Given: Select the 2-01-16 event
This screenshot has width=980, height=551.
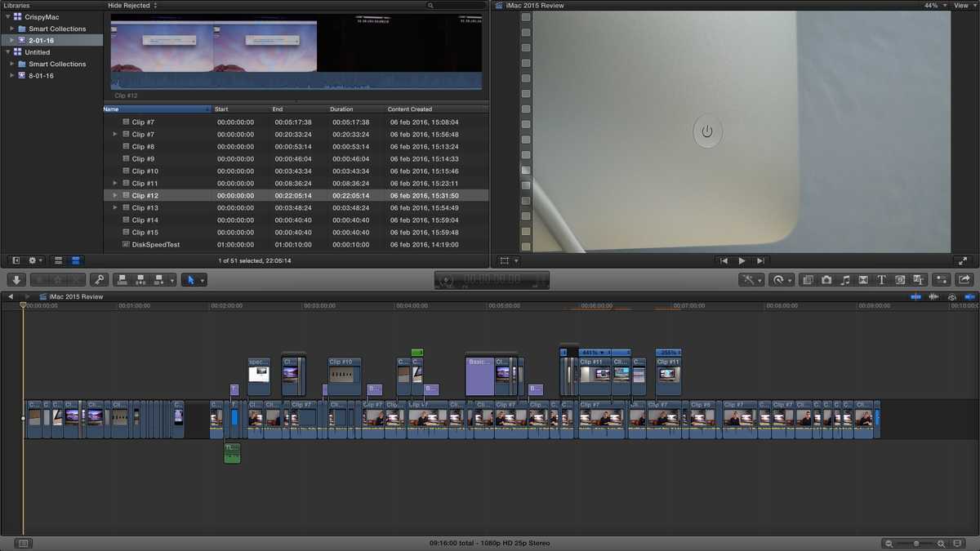Looking at the screenshot, I should [x=51, y=40].
